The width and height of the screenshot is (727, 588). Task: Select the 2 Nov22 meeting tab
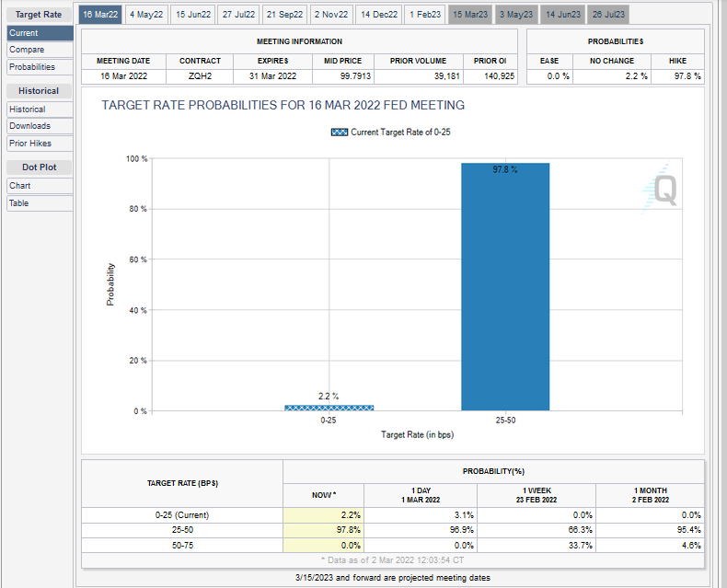pos(331,15)
